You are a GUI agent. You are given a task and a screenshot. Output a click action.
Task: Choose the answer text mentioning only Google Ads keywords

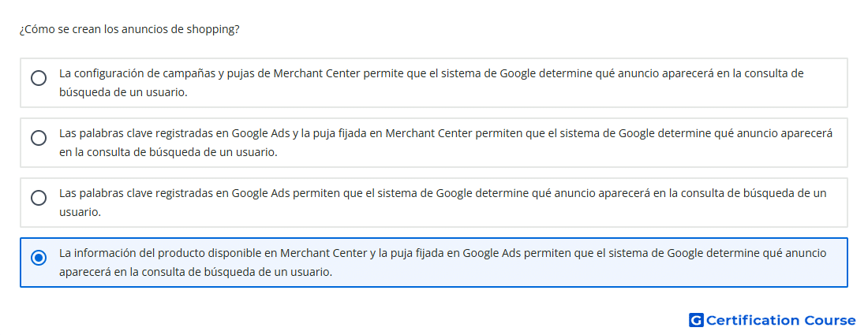pyautogui.click(x=443, y=203)
